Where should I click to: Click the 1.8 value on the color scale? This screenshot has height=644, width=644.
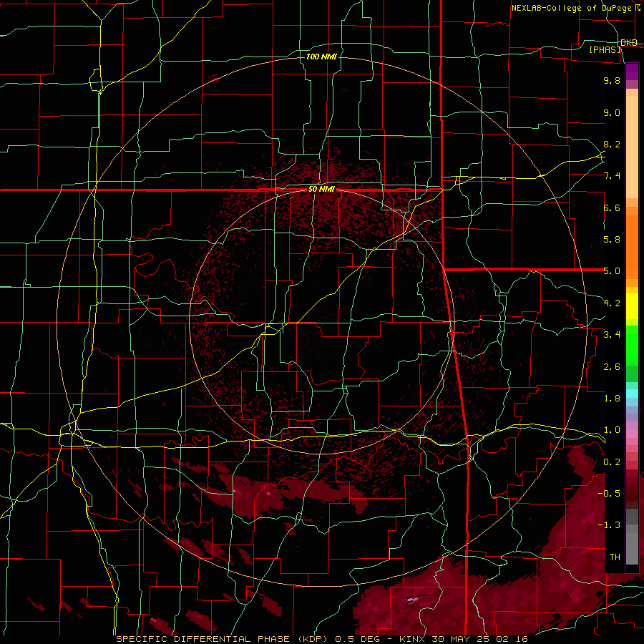click(612, 399)
